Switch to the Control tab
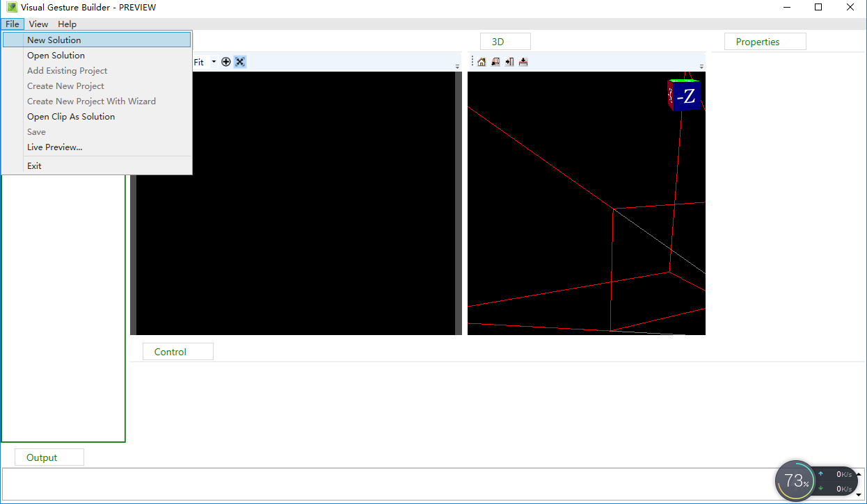Viewport: 867px width, 504px height. [x=177, y=351]
